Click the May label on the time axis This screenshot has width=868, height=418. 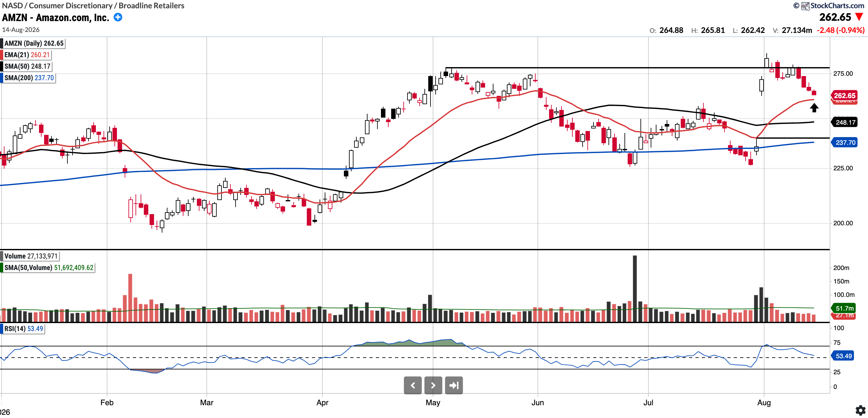tap(433, 403)
